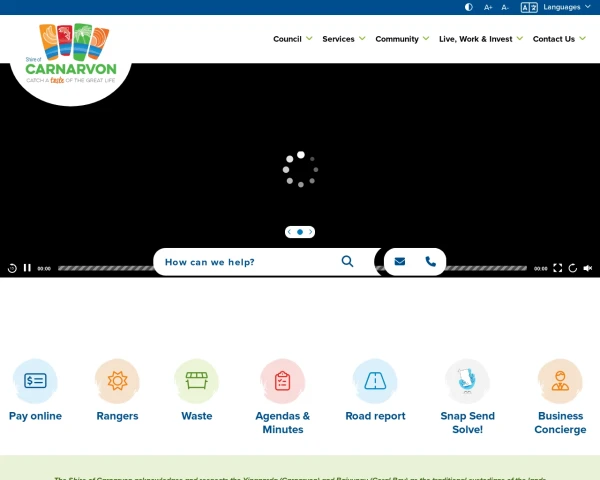Decrease font size with A- button
Image resolution: width=600 pixels, height=480 pixels.
505,7
